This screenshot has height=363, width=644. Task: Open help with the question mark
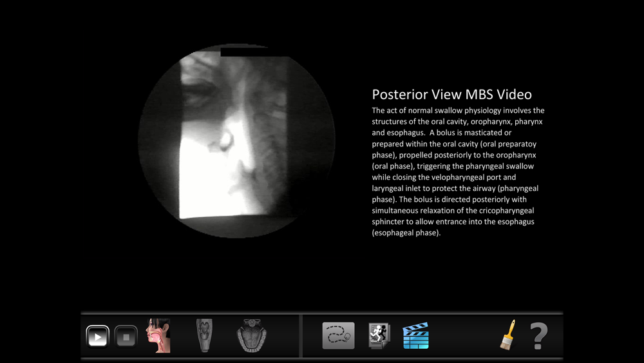coord(538,336)
